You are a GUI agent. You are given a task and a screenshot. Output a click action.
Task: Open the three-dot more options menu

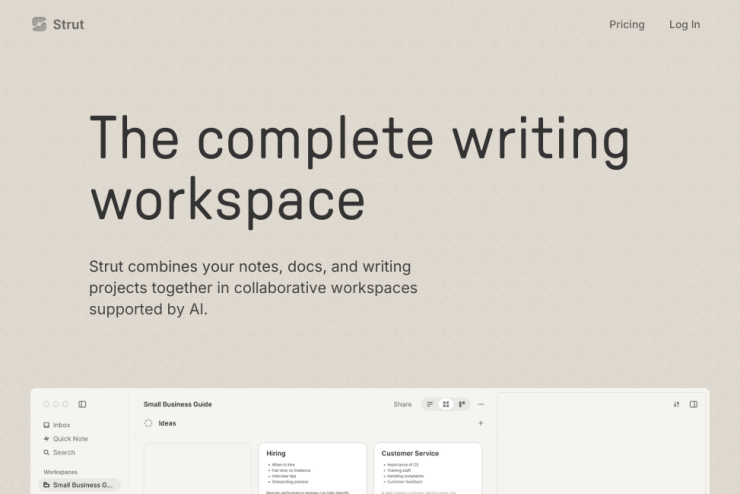point(481,404)
